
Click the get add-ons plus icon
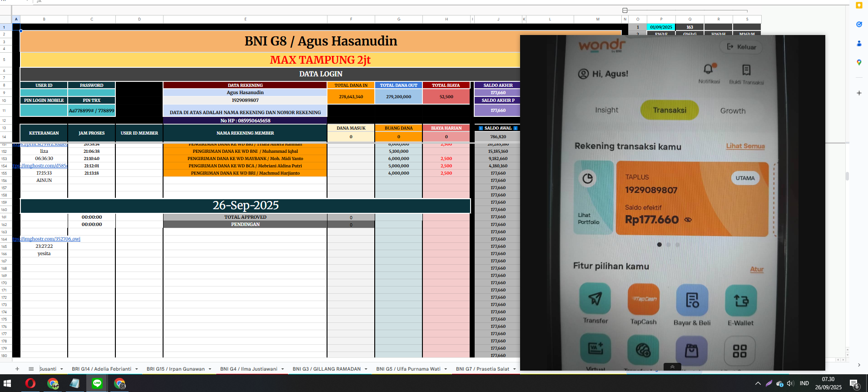pos(859,93)
